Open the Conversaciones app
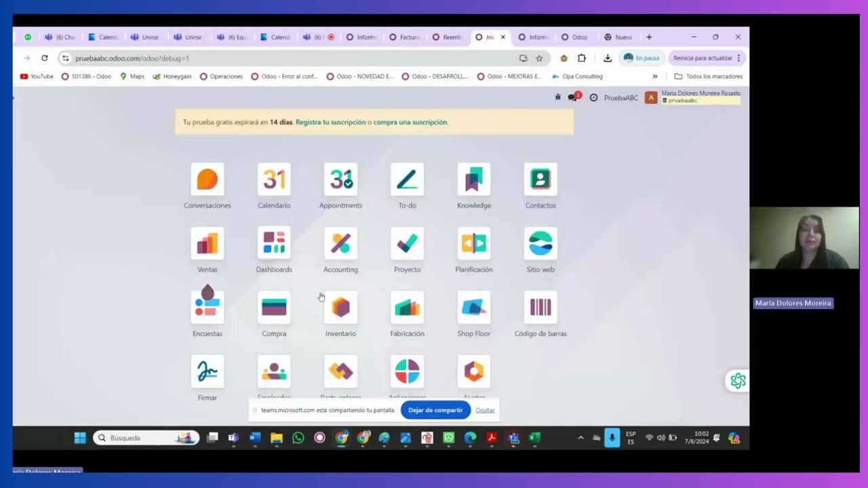Image resolution: width=868 pixels, height=488 pixels. (x=208, y=180)
